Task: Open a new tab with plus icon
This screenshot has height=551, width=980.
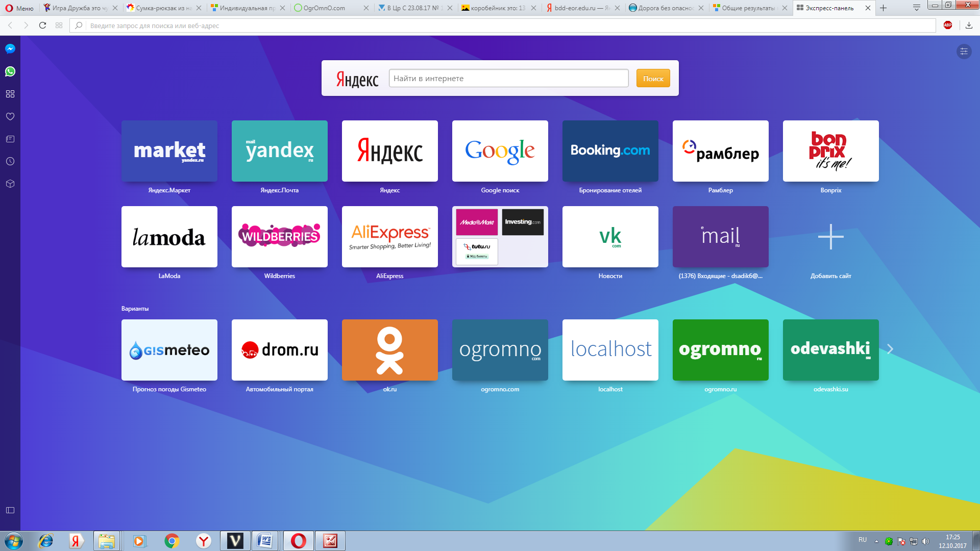Action: point(884,8)
